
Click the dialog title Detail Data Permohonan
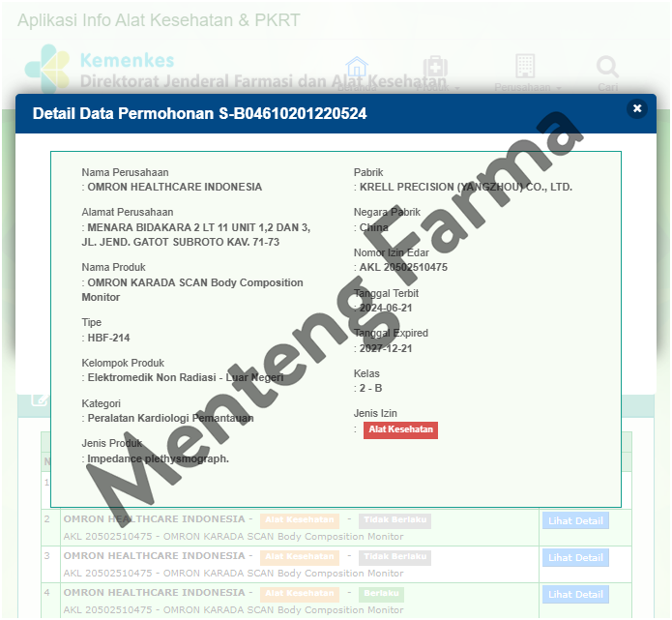[x=199, y=113]
